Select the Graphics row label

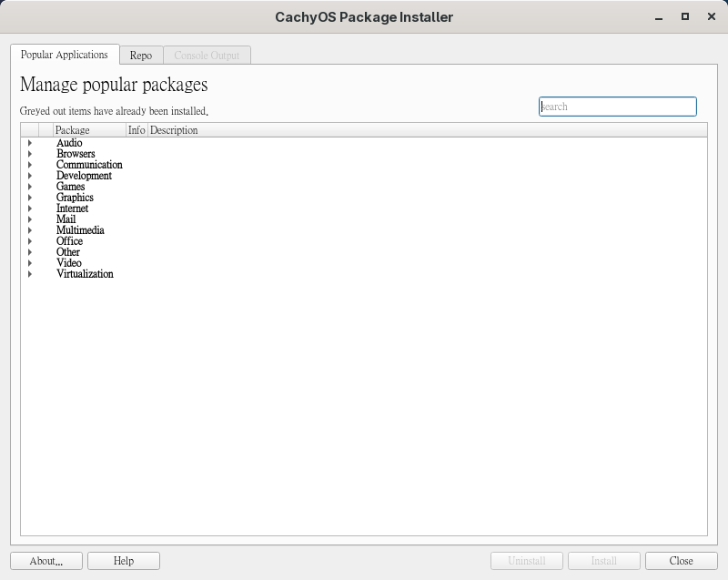pyautogui.click(x=75, y=198)
